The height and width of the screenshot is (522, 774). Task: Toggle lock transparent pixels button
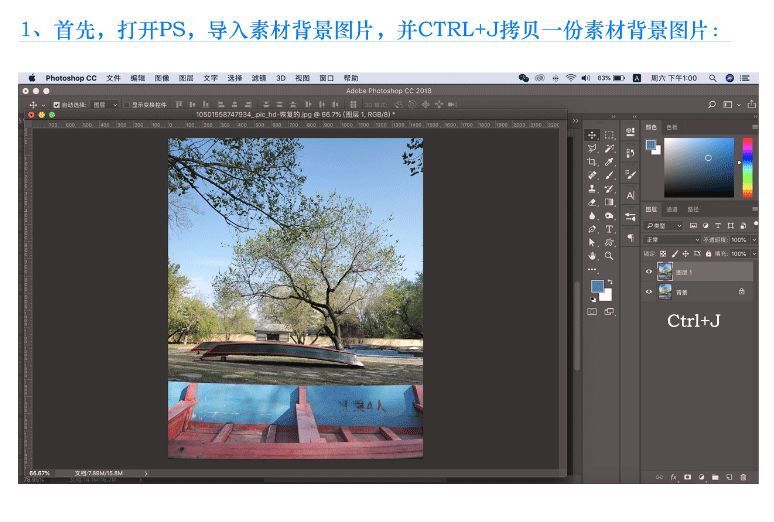pyautogui.click(x=663, y=253)
